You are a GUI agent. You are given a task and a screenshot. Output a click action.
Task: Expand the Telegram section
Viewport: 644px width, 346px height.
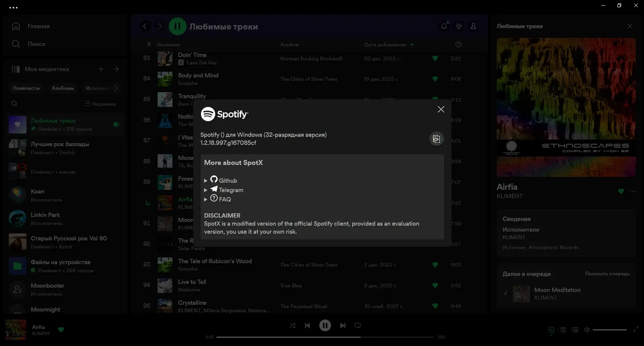224,189
